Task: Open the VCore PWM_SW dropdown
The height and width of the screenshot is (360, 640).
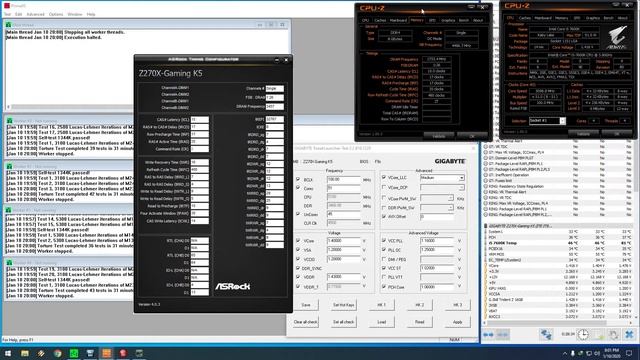Action: (437, 198)
